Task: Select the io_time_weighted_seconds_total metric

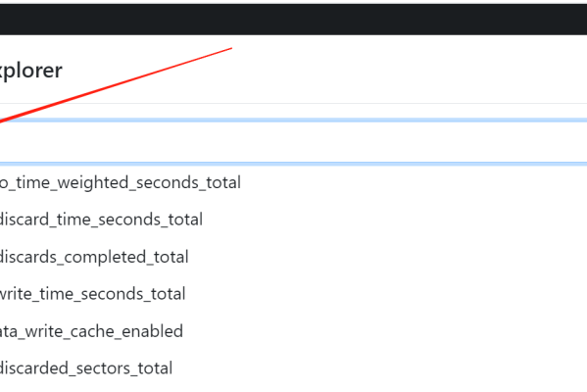Action: click(120, 182)
